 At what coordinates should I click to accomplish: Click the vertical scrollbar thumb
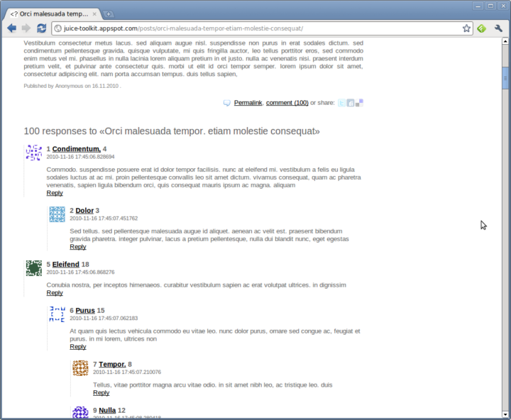pyautogui.click(x=505, y=78)
